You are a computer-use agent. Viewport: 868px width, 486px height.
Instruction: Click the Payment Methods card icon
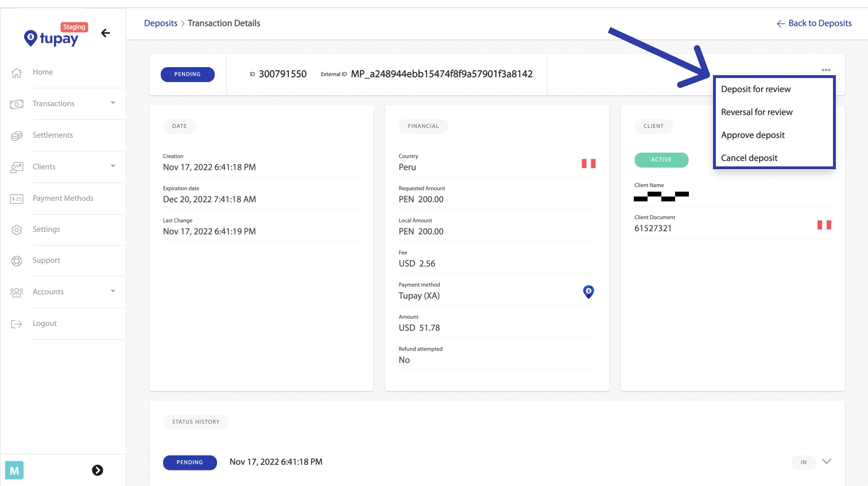point(17,199)
